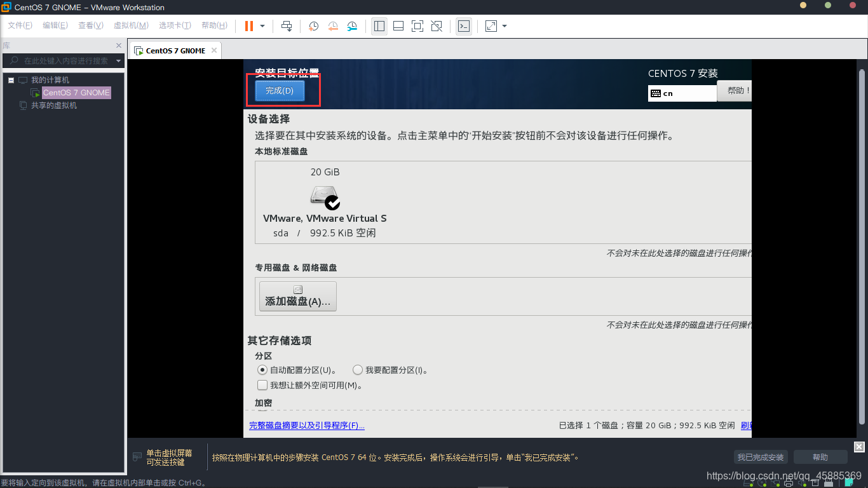Click the 帮助 button in bottom bar
This screenshot has width=868, height=488.
tap(820, 457)
